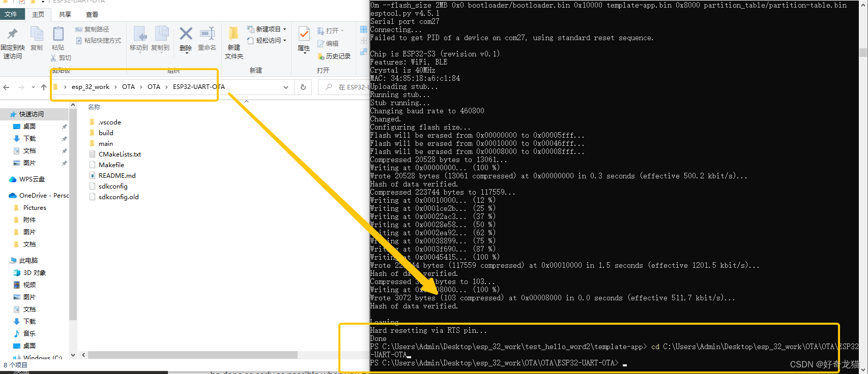Viewport: 868px width, 374px height.
Task: Click ESP32-UART-OTA in the address bar
Action: (198, 87)
